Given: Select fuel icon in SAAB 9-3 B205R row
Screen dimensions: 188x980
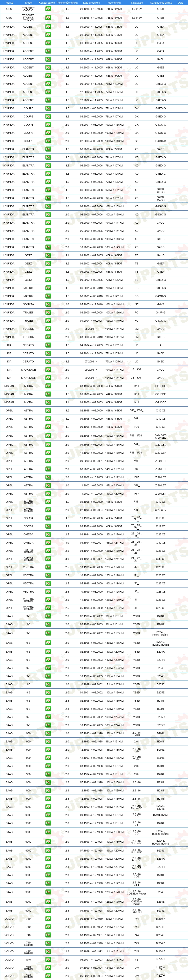Looking at the screenshot, I should point(48,684).
